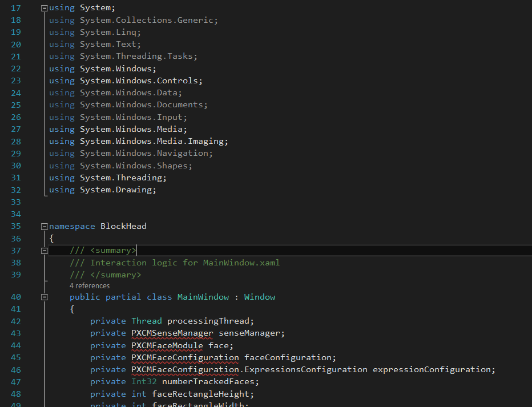
Task: Collapse the BlockHead namespace region
Action: pos(45,227)
